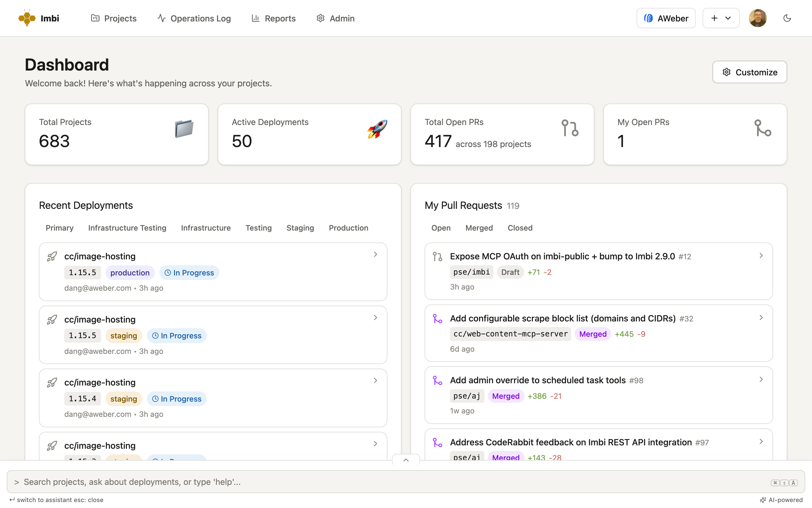Click the Reports bar chart icon
Screen dimensions: 812x508
pos(256,18)
